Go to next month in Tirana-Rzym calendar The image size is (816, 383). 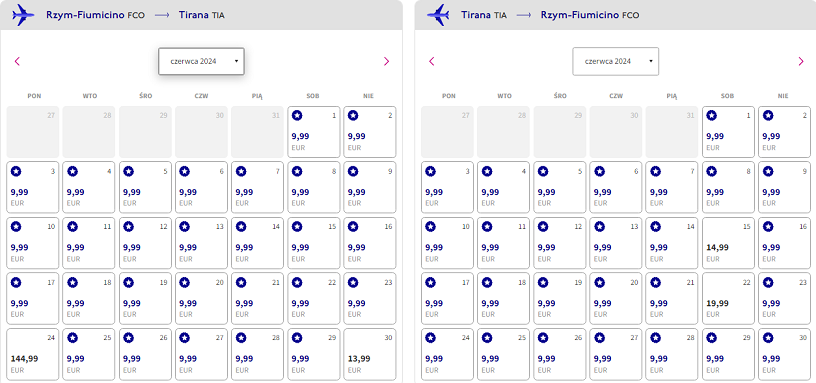pos(801,61)
